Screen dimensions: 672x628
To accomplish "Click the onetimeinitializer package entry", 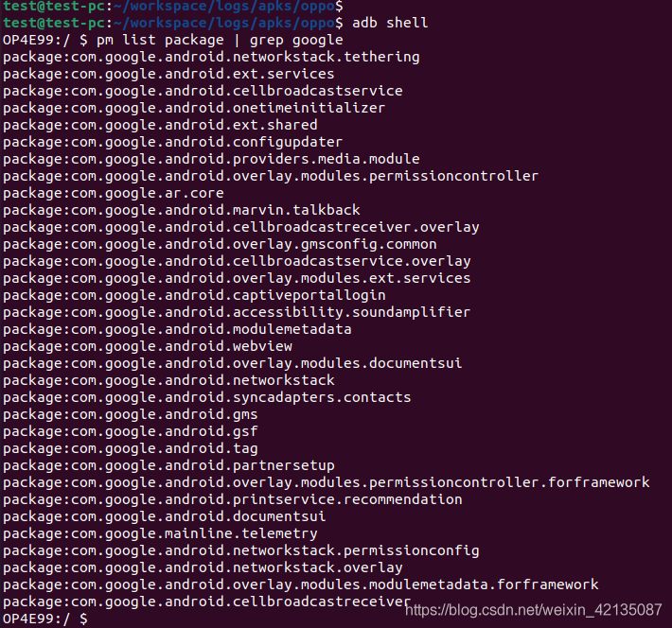I will click(194, 108).
